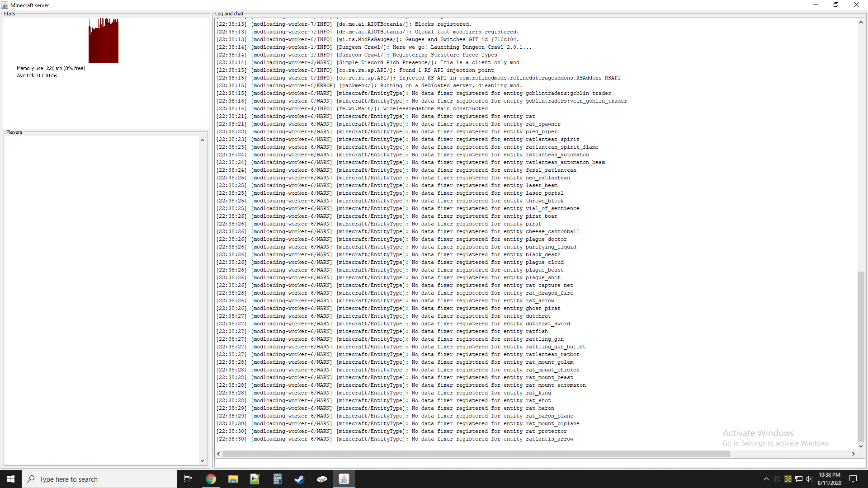
Task: Open the white box app taskbar icon
Action: coord(321,479)
